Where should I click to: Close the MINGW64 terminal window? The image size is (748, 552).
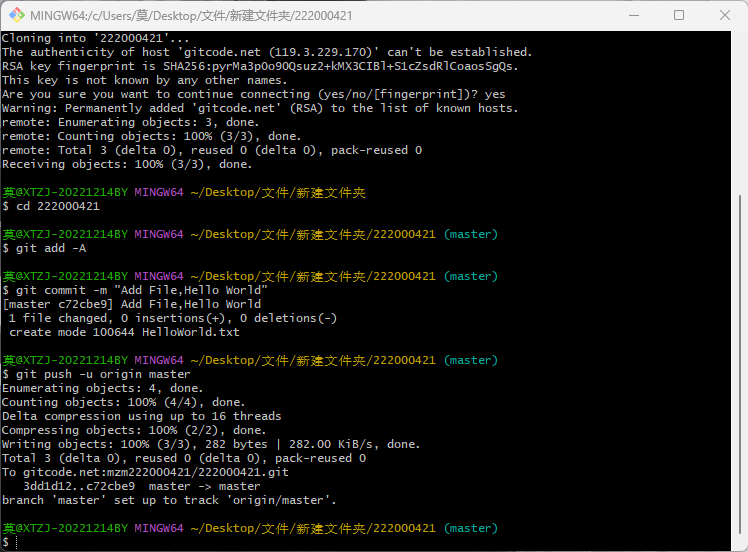click(725, 15)
